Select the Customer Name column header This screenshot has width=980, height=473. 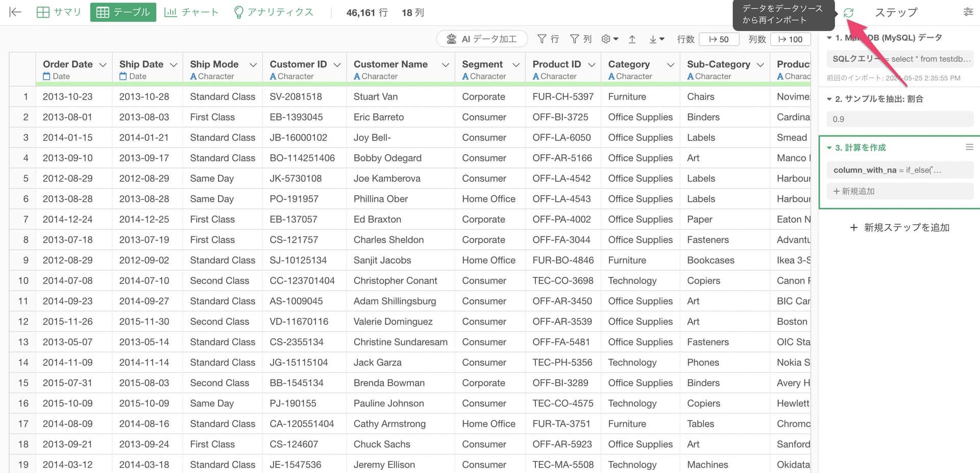(x=390, y=64)
